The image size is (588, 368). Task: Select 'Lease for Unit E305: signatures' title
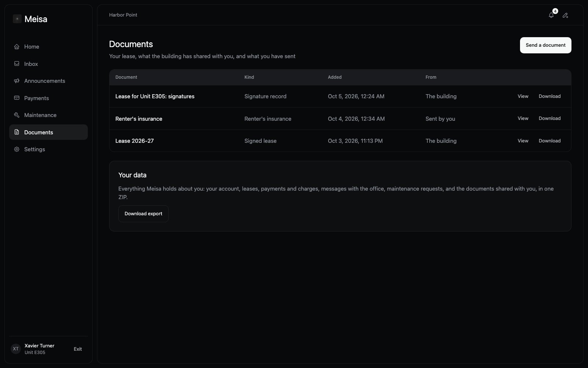[155, 96]
